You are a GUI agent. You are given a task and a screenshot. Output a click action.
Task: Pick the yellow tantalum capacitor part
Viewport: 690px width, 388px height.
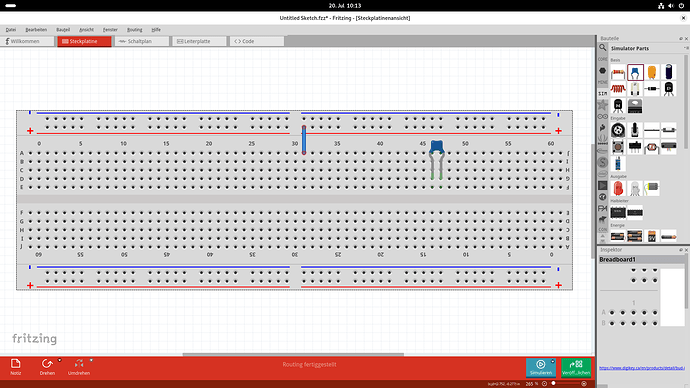652,73
